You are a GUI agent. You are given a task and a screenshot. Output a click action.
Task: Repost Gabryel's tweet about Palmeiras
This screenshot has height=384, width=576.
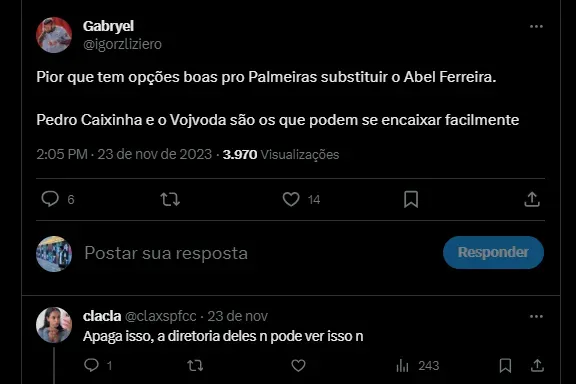pyautogui.click(x=170, y=199)
